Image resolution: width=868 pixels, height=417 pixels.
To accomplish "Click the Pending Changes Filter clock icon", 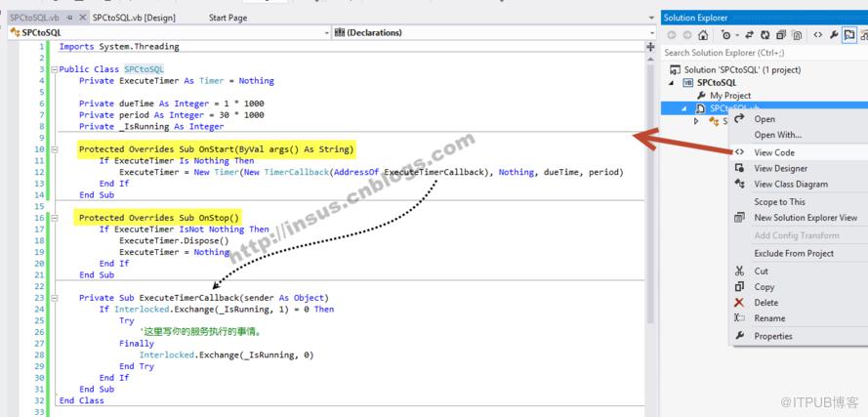I will [x=725, y=35].
